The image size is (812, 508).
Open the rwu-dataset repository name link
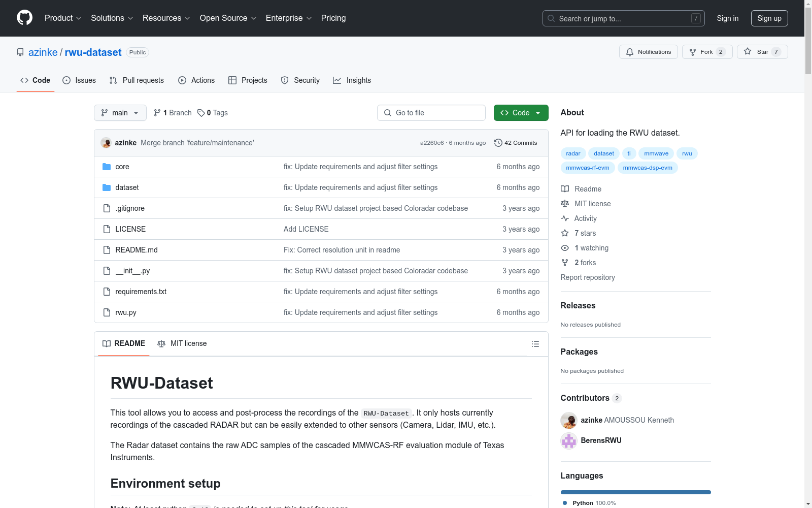pyautogui.click(x=93, y=52)
